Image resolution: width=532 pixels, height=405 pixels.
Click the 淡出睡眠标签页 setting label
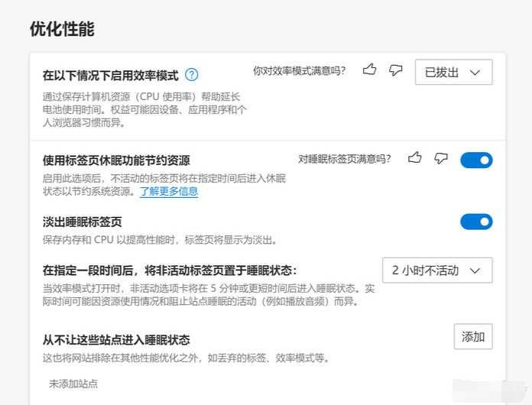[83, 222]
